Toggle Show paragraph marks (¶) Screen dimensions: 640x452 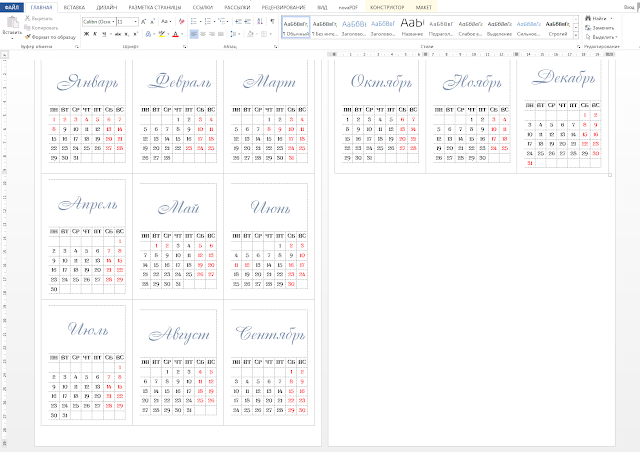272,22
